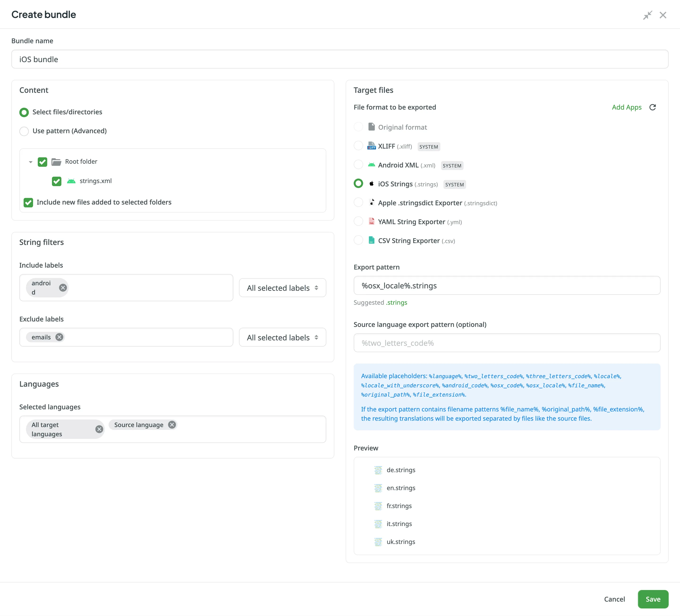Save the bundle

coord(653,599)
